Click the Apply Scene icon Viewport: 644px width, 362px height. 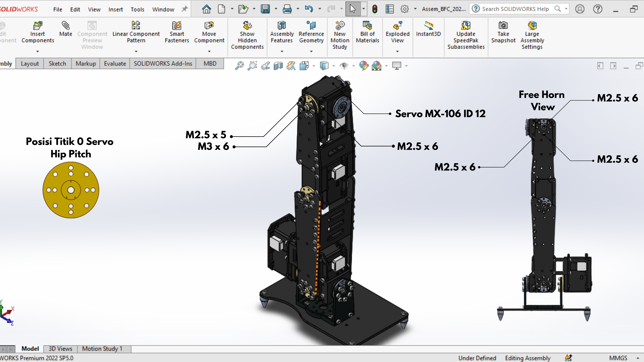[377, 66]
